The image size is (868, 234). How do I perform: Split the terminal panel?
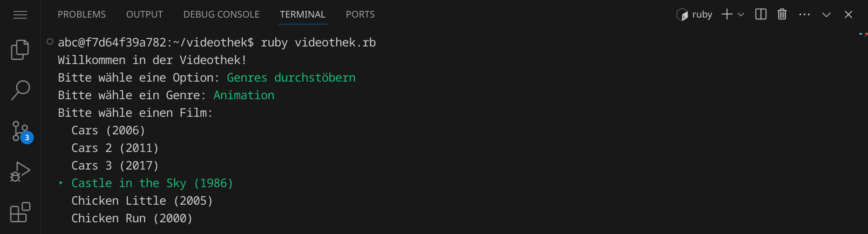point(761,14)
